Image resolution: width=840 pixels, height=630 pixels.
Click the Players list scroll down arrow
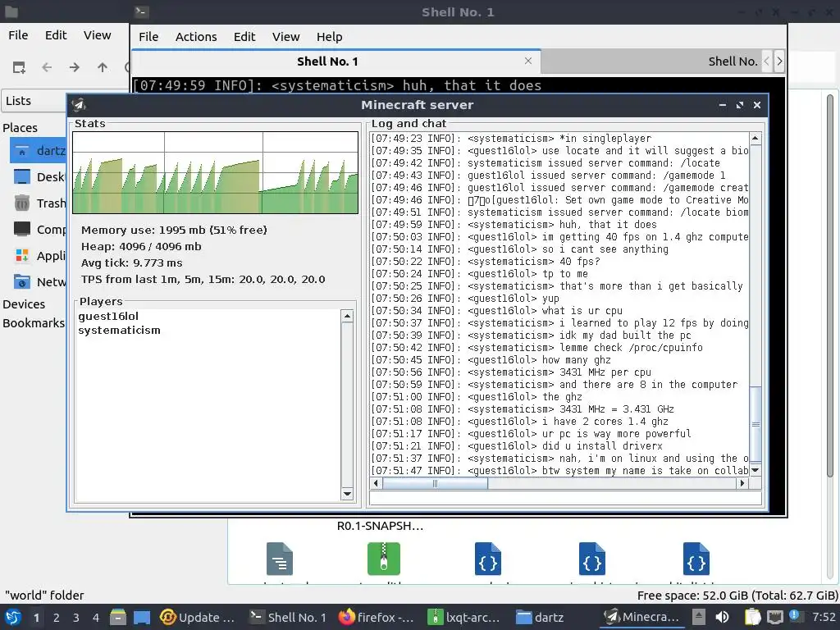tap(347, 494)
